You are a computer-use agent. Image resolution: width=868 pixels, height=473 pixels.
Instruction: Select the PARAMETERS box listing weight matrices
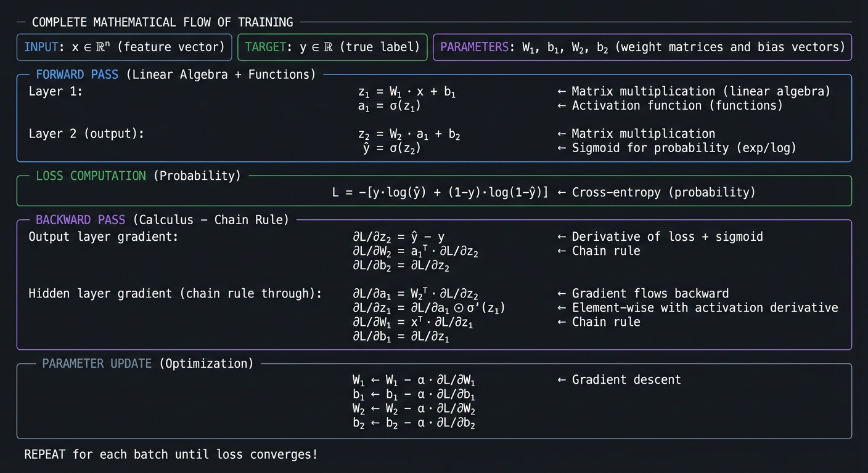(x=642, y=47)
